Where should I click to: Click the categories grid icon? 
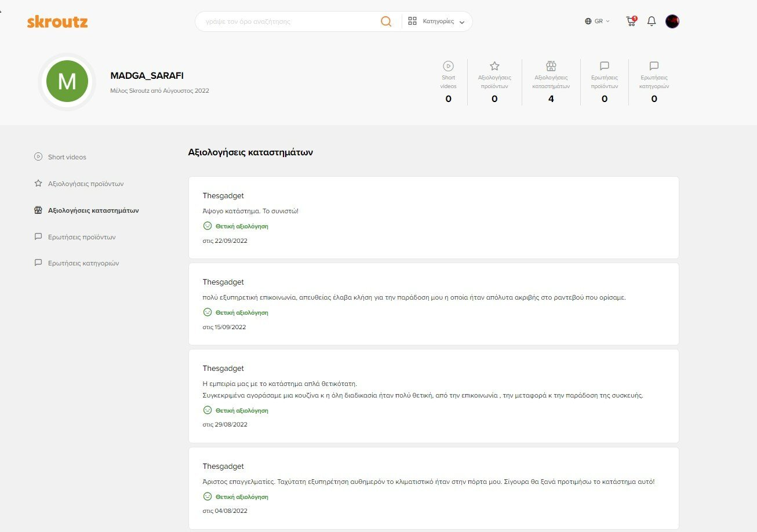tap(413, 21)
